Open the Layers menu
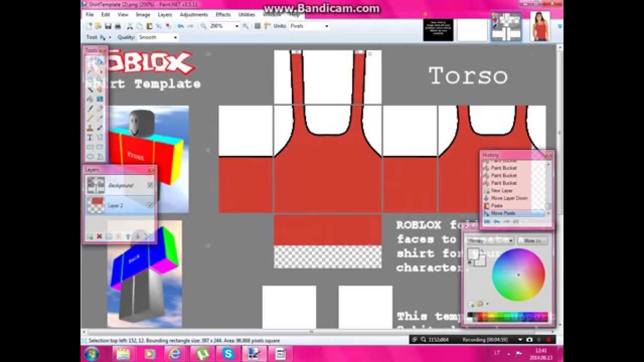 pyautogui.click(x=165, y=15)
